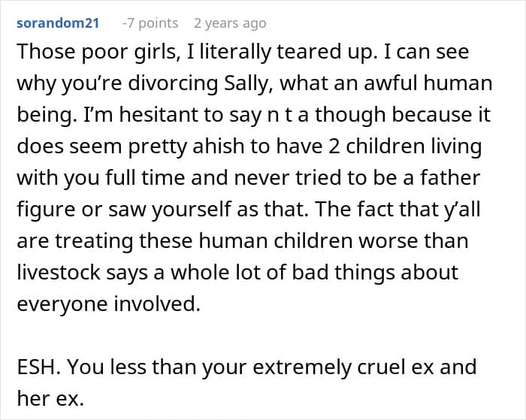Click the phrase 'n t a' in the comment
The width and height of the screenshot is (526, 420).
[287, 115]
